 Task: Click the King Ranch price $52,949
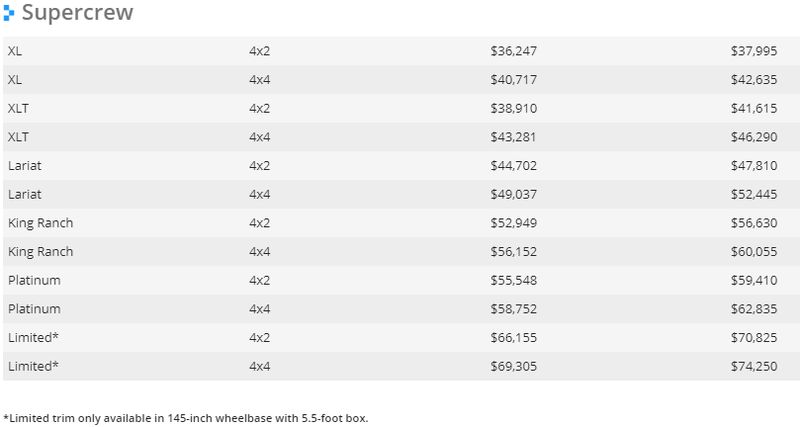click(x=513, y=223)
